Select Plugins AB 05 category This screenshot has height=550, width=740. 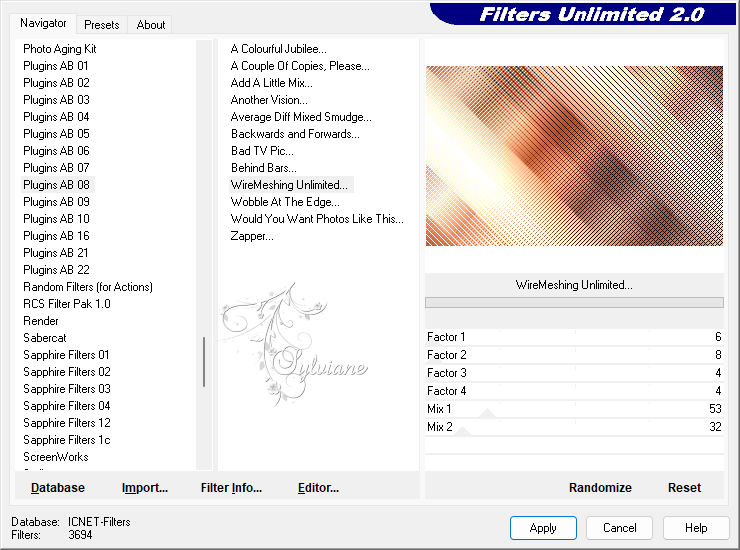[56, 134]
